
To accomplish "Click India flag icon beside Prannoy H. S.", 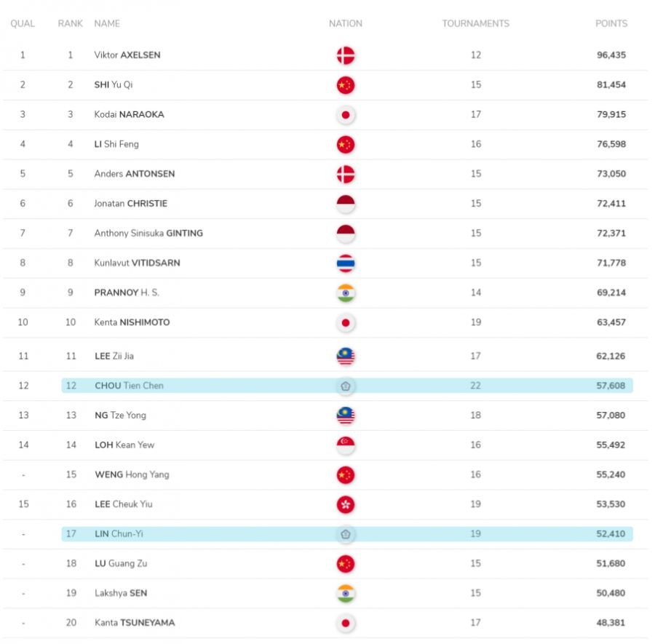I will click(345, 293).
